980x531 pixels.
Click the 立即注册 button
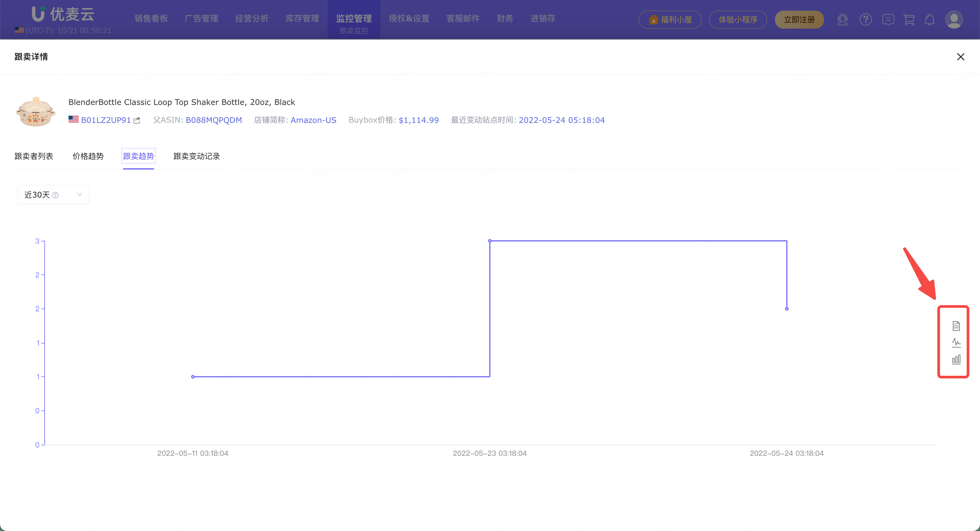coord(799,19)
